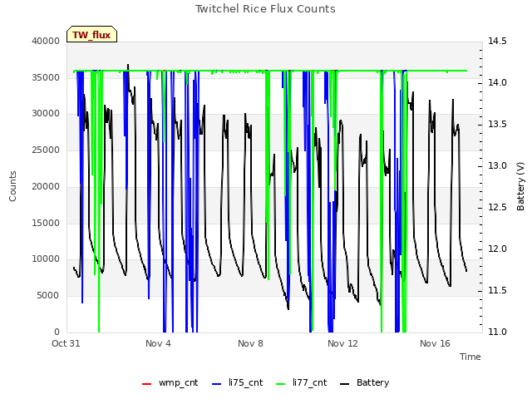Click the Counts y-axis label
The width and height of the screenshot is (532, 399).
tap(12, 186)
